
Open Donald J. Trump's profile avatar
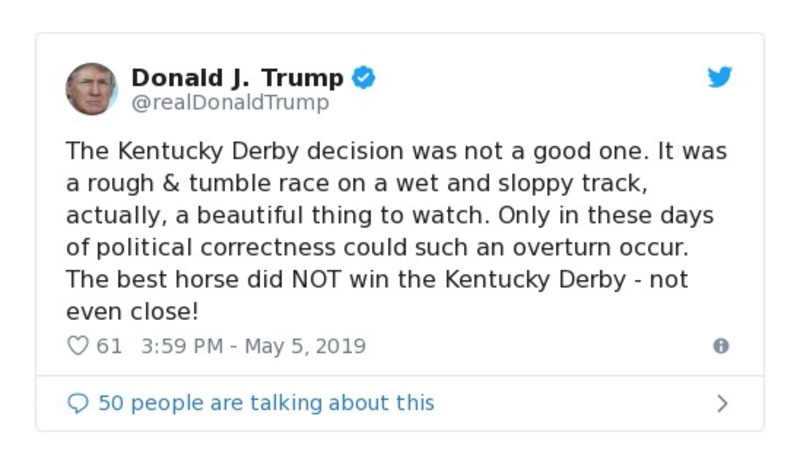click(91, 88)
